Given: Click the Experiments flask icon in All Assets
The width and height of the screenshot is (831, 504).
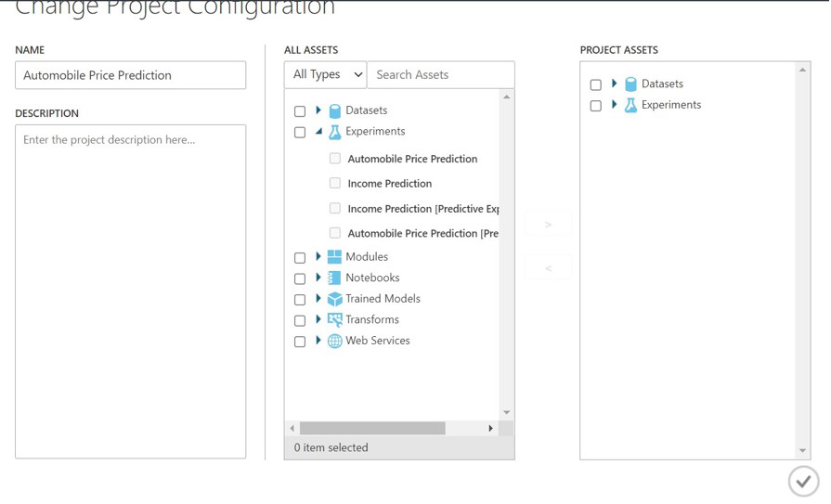Looking at the screenshot, I should click(x=334, y=132).
